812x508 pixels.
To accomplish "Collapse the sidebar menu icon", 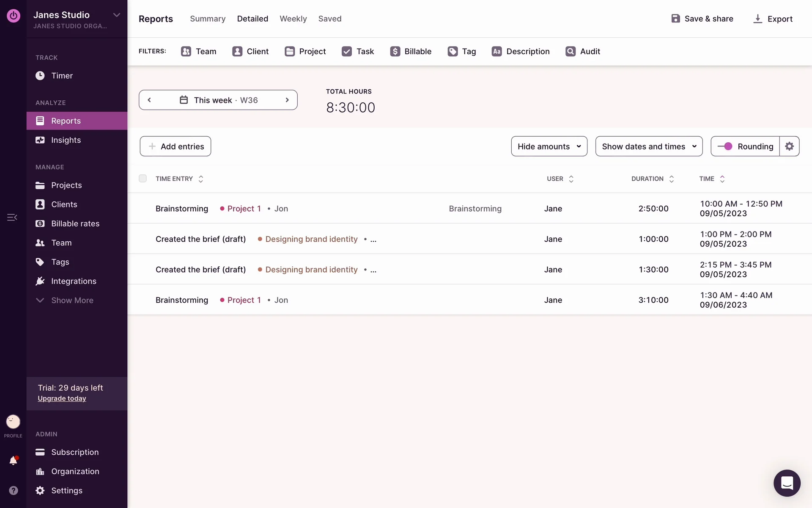I will click(12, 217).
